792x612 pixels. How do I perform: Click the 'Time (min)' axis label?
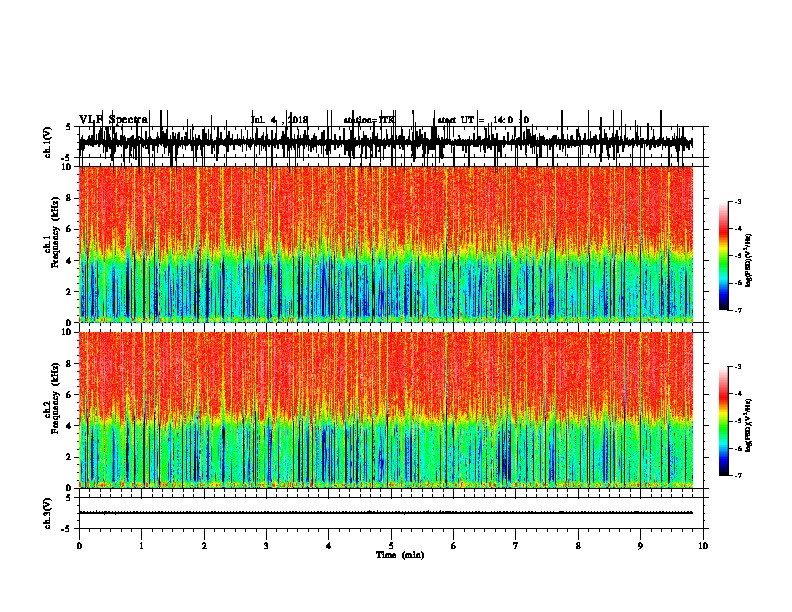point(400,555)
